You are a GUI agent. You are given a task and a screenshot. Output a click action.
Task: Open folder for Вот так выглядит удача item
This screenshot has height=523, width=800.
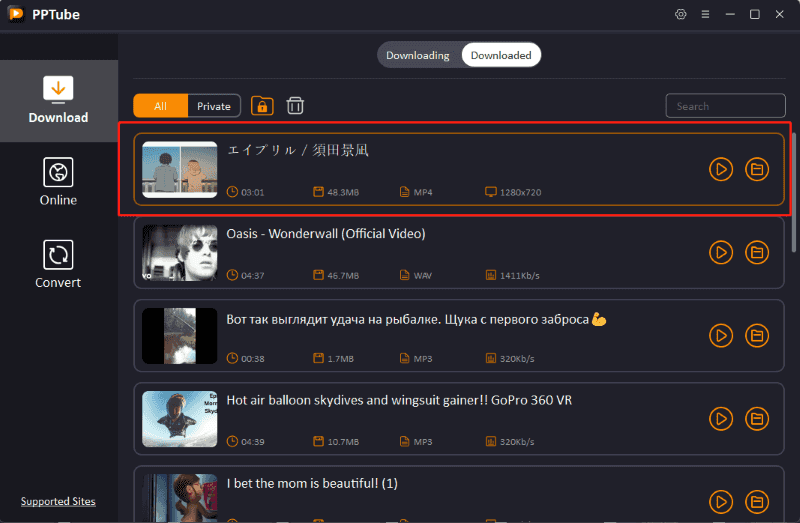[757, 336]
